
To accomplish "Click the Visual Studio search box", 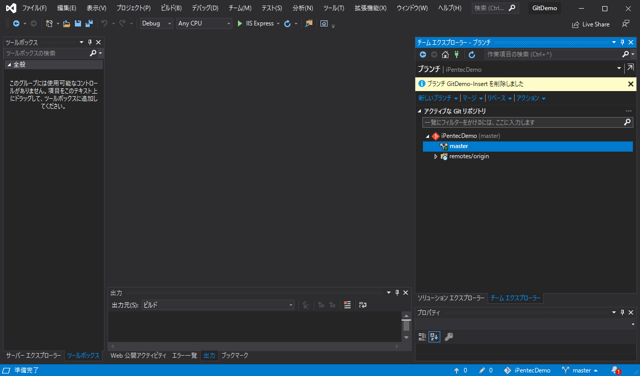I will pyautogui.click(x=495, y=8).
